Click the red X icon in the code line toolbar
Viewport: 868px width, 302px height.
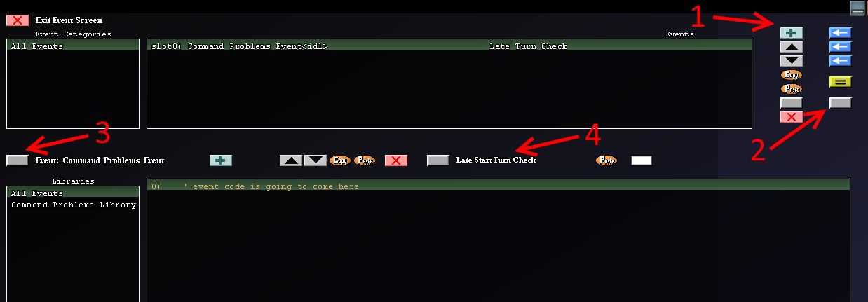click(395, 160)
